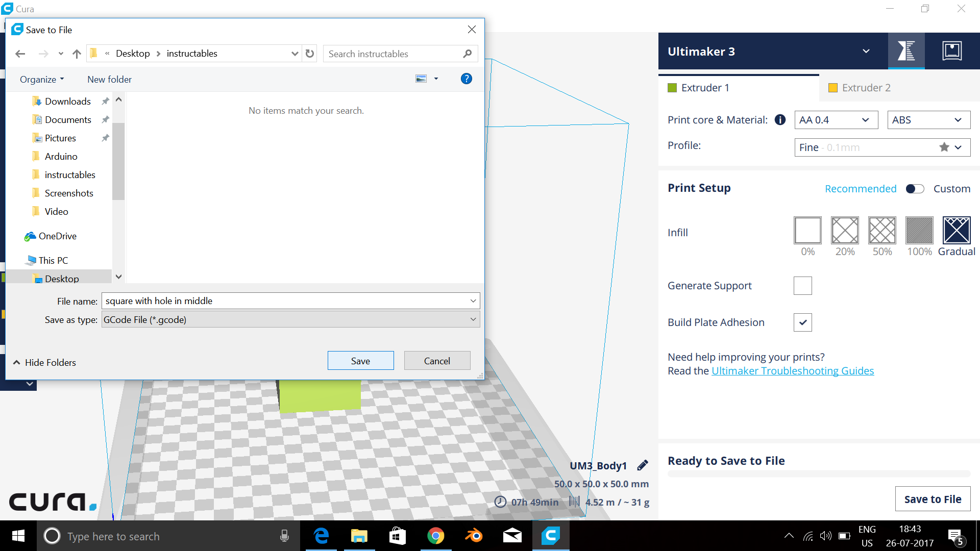Open the recent locations dropdown arrow

click(x=61, y=54)
